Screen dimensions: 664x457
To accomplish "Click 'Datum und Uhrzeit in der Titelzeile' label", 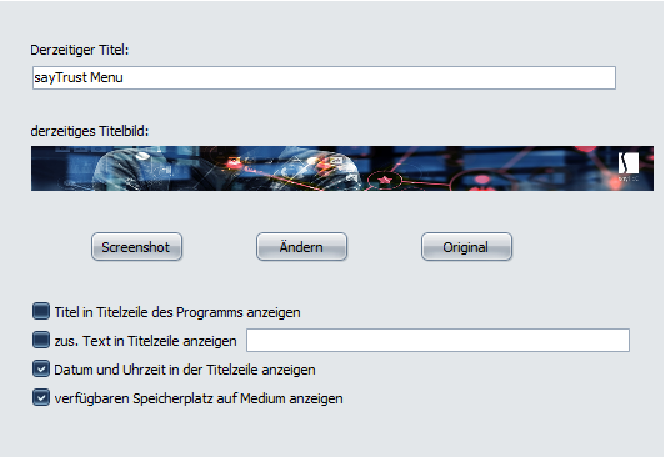I will 185,370.
